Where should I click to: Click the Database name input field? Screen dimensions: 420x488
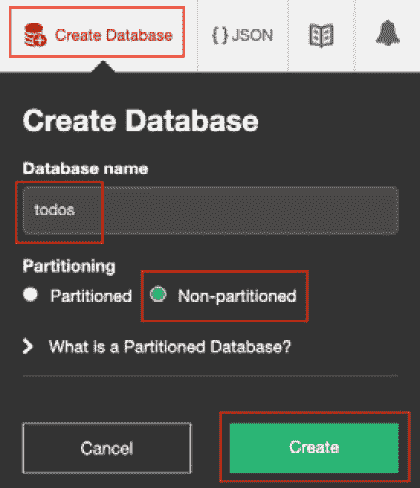point(210,211)
